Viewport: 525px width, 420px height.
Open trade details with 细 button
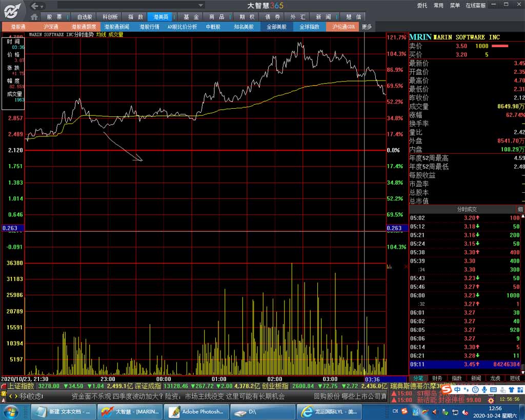pos(520,209)
